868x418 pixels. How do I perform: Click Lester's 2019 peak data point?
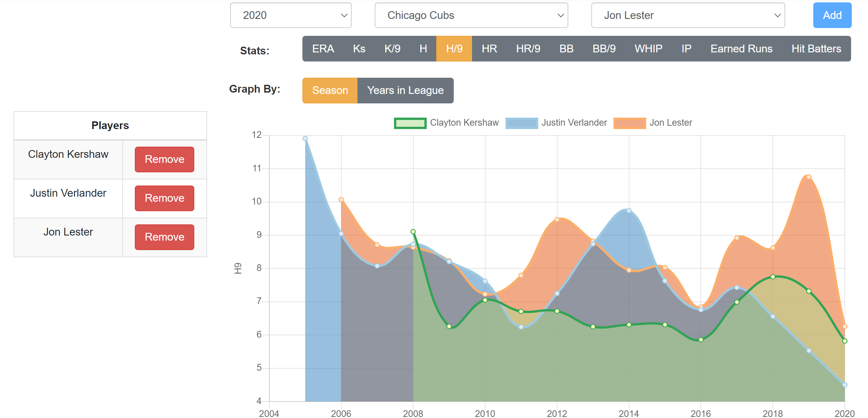click(x=809, y=177)
